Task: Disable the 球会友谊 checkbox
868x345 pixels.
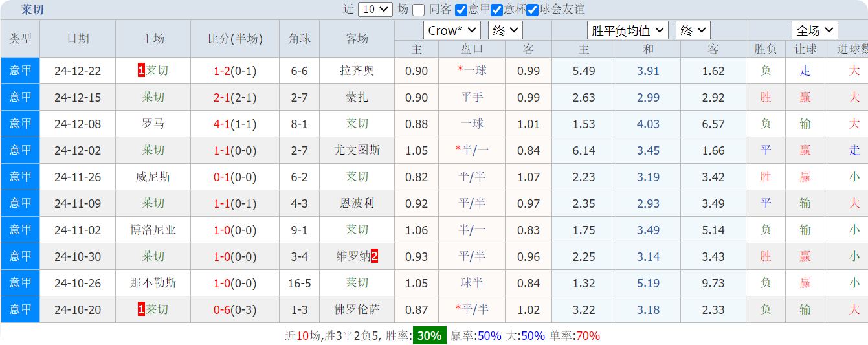Action: click(532, 10)
